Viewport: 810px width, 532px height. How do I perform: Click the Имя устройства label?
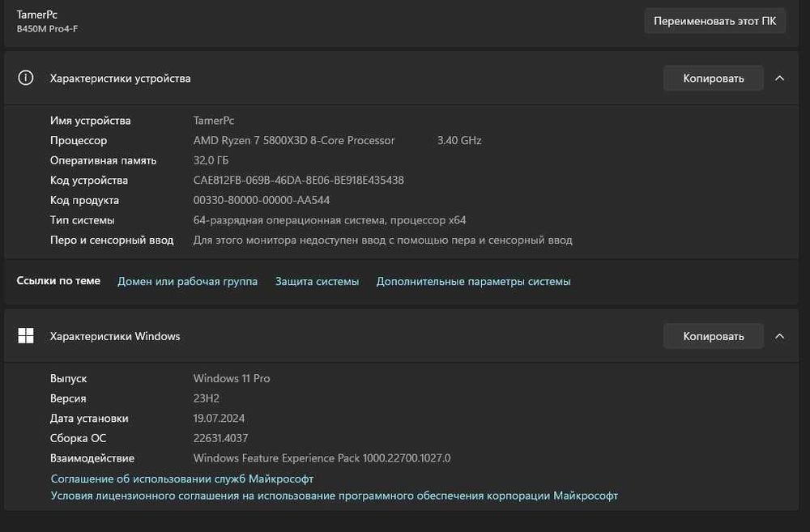91,121
